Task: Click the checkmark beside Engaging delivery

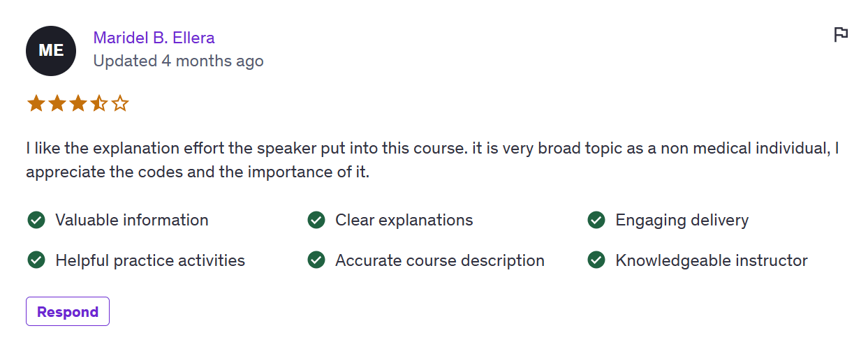Action: [596, 221]
